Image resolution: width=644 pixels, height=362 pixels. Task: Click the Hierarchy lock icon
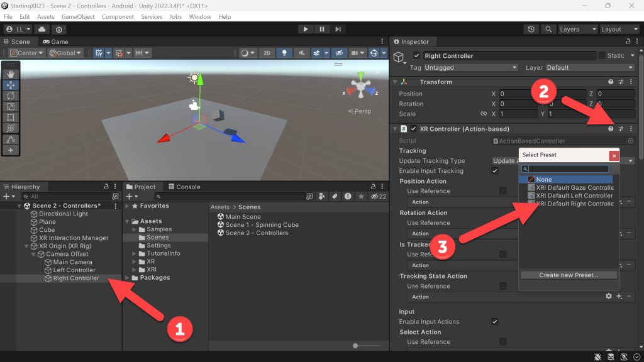[106, 186]
